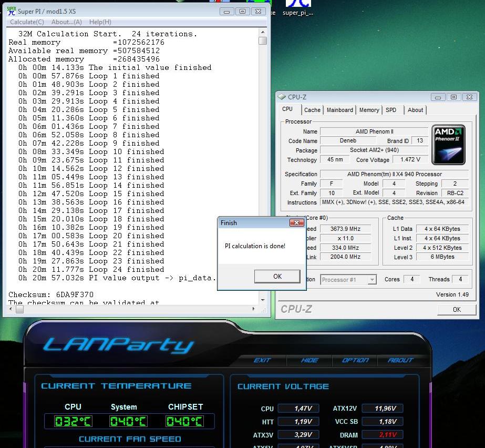Click the Revision value RB-C2
This screenshot has width=485, height=448.
(x=455, y=193)
